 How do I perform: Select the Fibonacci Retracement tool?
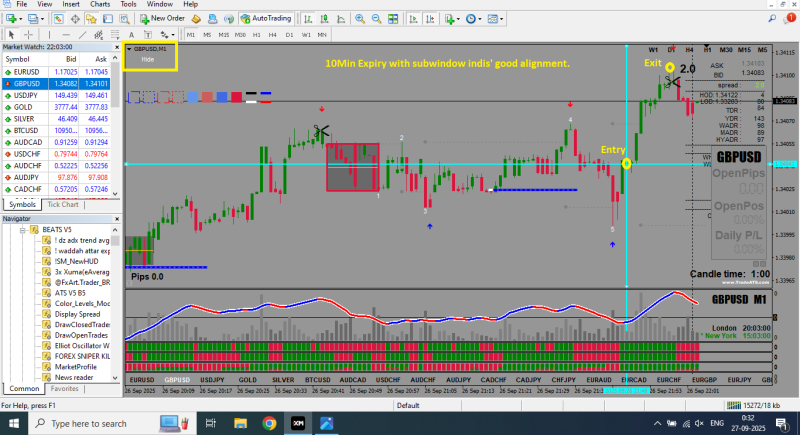pyautogui.click(x=115, y=35)
